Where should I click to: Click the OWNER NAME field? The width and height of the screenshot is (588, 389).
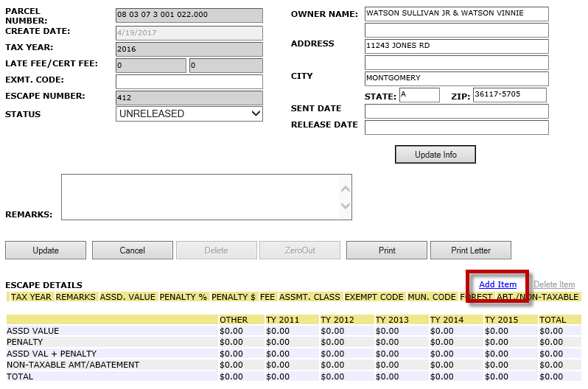click(457, 14)
